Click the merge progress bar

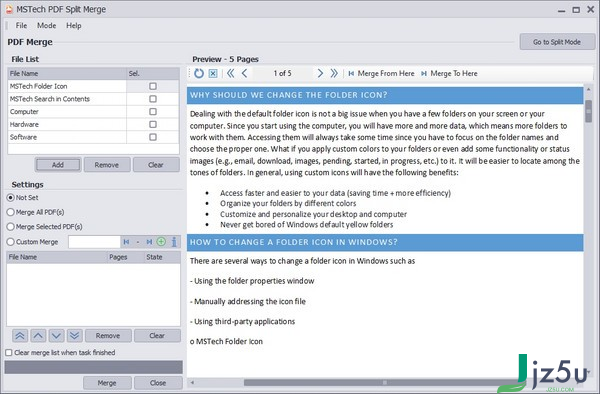pos(93,367)
